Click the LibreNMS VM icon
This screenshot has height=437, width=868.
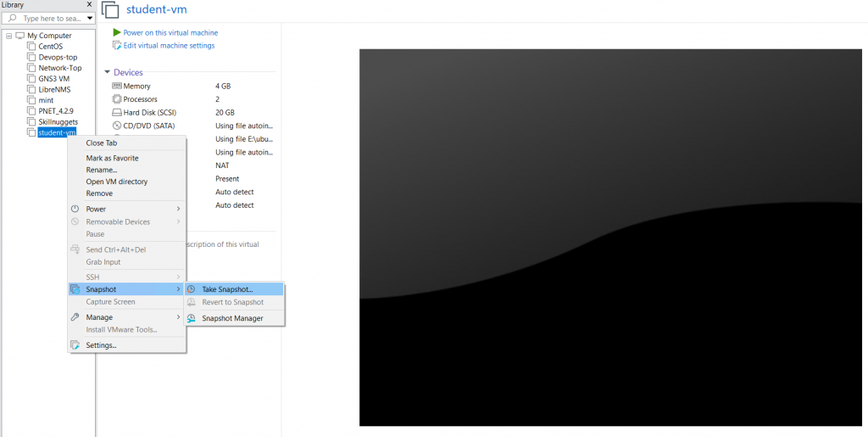31,89
